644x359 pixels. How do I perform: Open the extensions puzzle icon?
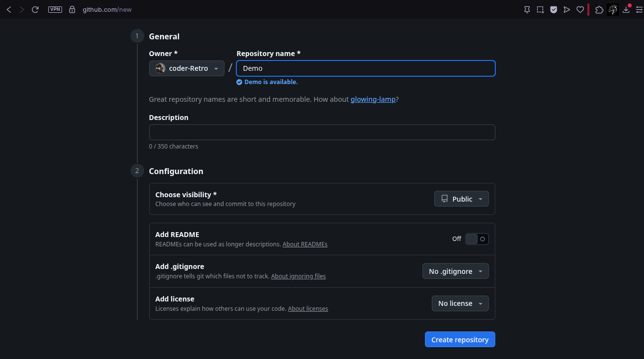tap(599, 9)
